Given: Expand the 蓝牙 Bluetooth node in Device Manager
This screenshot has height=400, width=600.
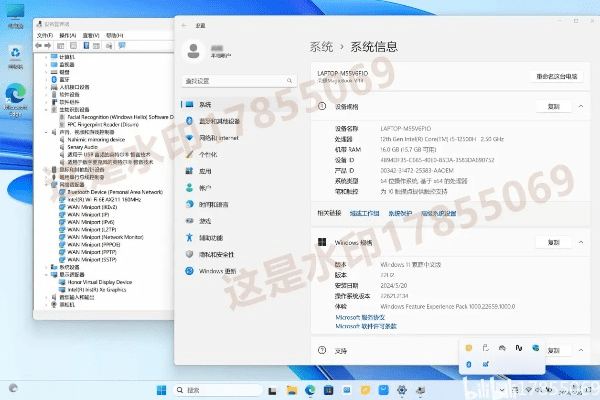Looking at the screenshot, I should 46,80.
